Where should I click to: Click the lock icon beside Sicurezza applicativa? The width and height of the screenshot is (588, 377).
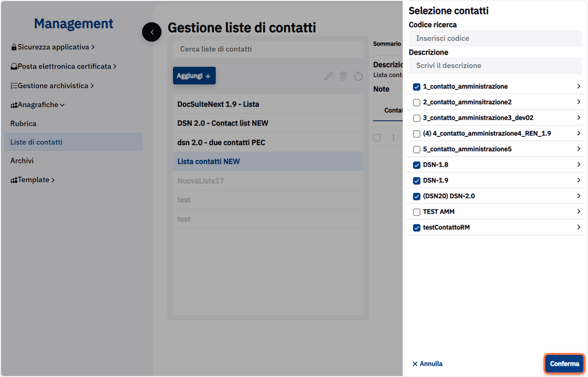14,48
